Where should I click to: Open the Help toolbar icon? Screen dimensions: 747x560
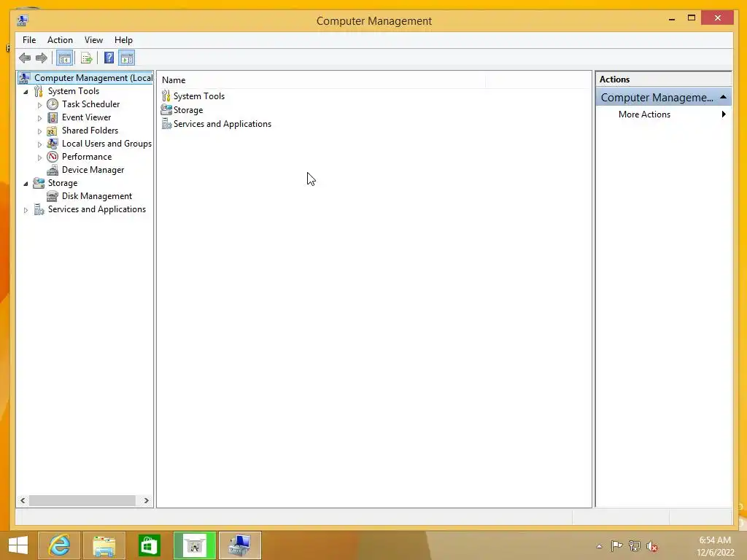(109, 58)
